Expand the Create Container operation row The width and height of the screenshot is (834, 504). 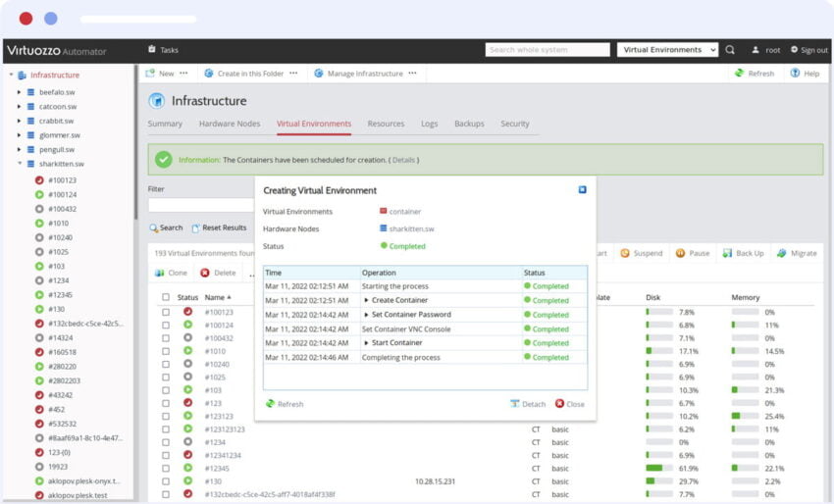click(366, 300)
